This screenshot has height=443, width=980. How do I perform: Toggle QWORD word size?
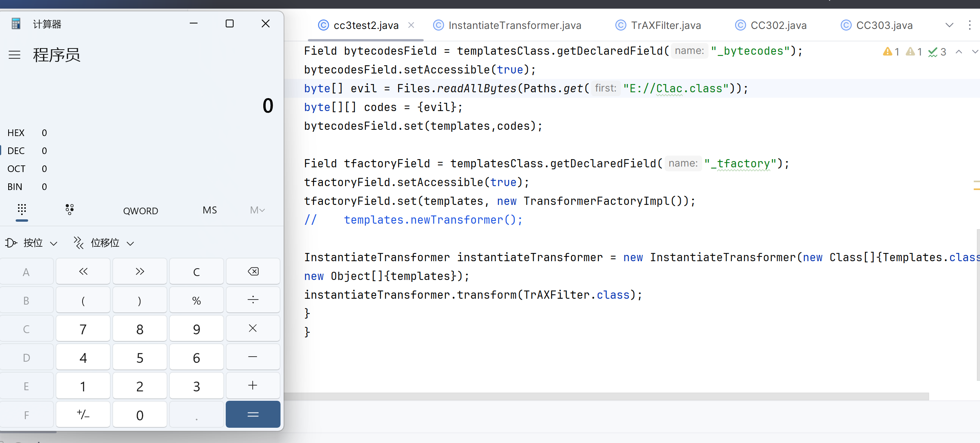(x=140, y=211)
